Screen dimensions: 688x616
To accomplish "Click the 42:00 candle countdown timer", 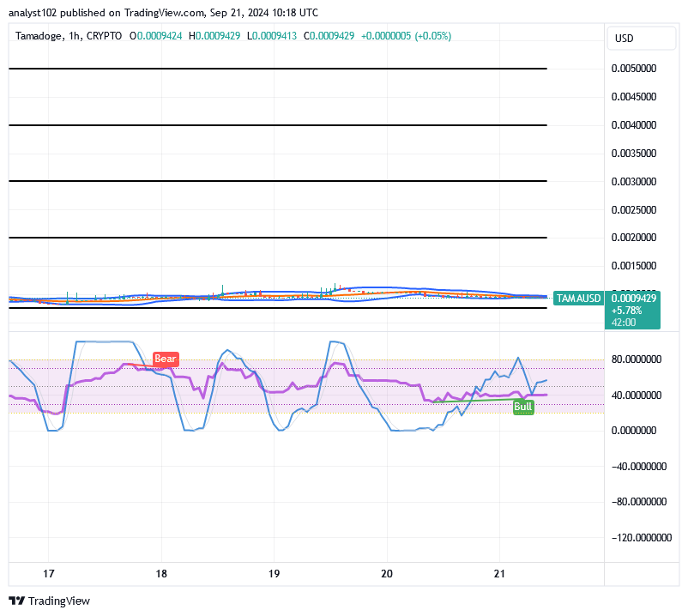I will pos(624,322).
